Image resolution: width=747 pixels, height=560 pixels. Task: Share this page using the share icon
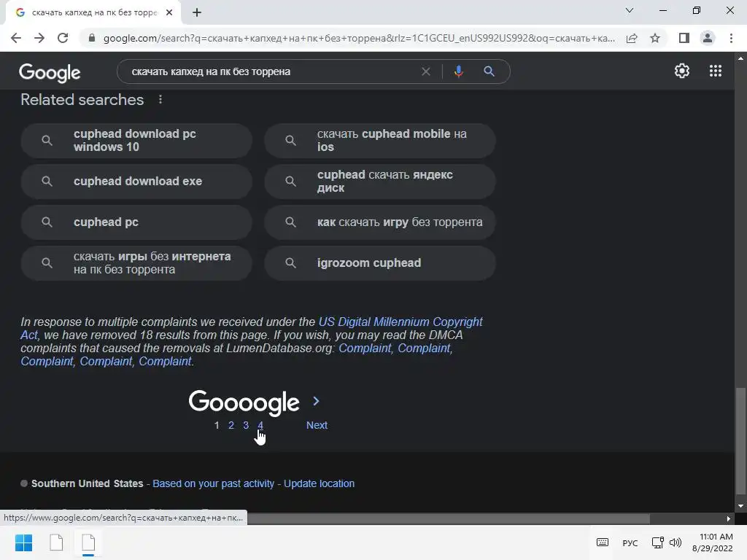pyautogui.click(x=632, y=38)
